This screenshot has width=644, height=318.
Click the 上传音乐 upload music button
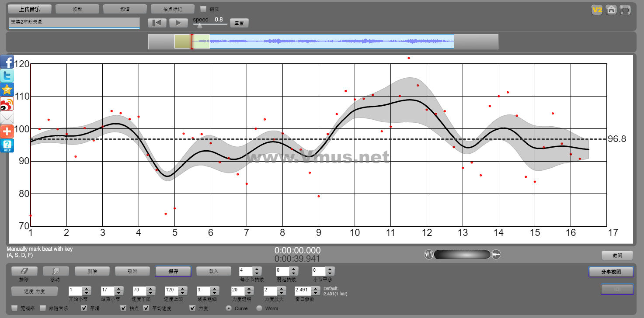(30, 9)
